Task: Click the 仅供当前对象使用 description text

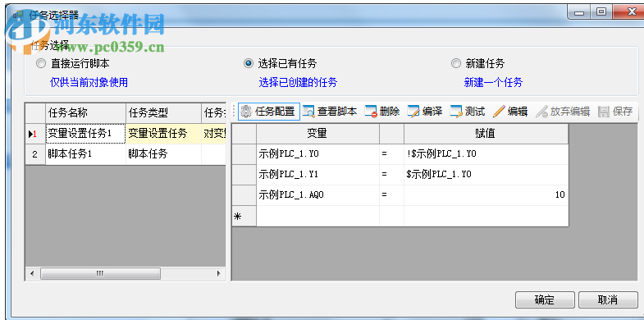Action: pos(89,82)
